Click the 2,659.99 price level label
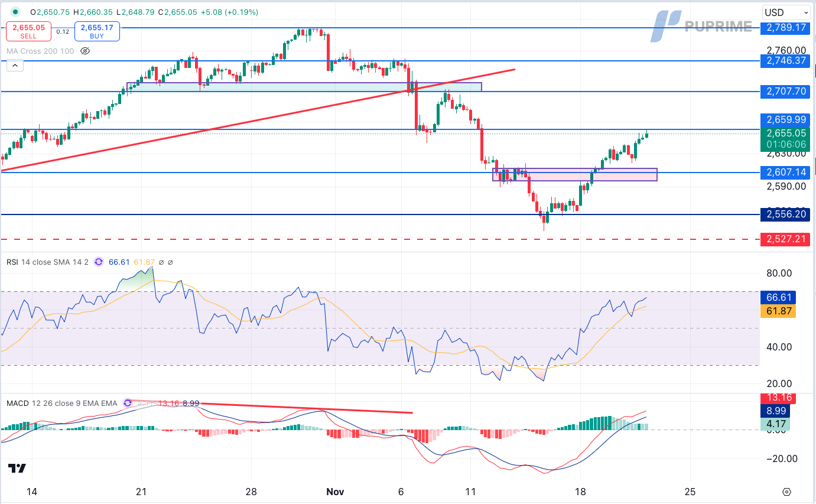Image resolution: width=816 pixels, height=504 pixels. point(786,119)
